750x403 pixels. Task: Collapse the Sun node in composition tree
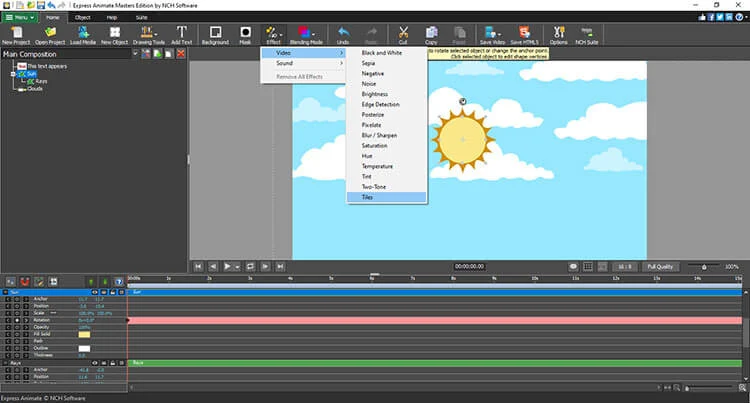coord(12,73)
